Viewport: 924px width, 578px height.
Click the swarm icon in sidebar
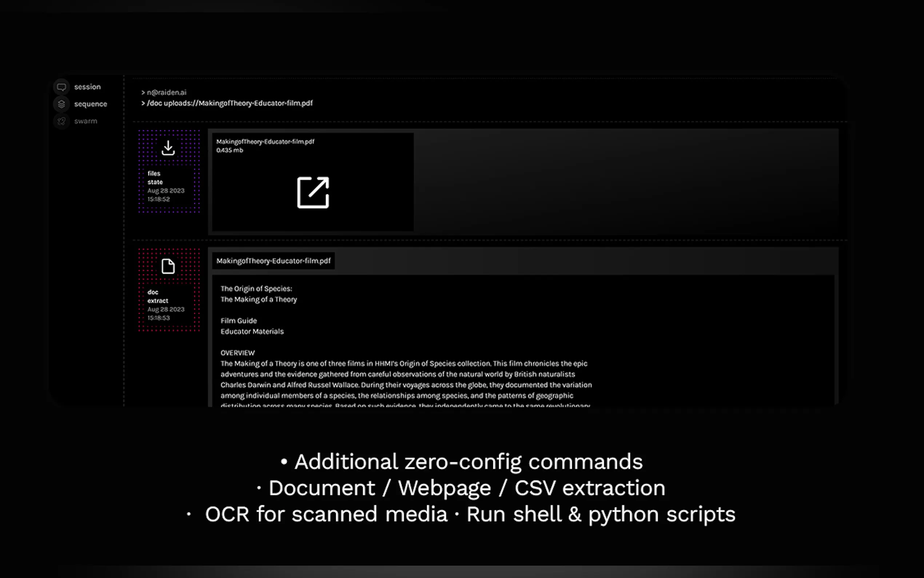pos(61,121)
